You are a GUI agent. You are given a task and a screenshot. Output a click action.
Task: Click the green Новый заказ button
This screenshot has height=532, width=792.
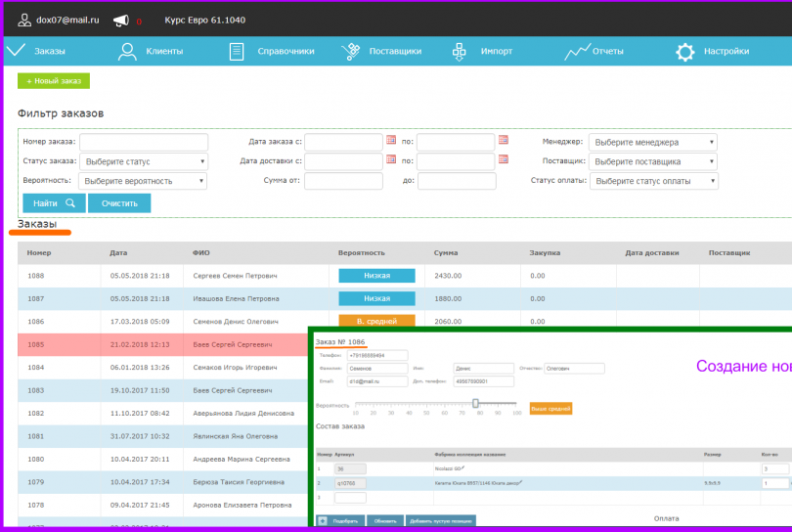(54, 81)
